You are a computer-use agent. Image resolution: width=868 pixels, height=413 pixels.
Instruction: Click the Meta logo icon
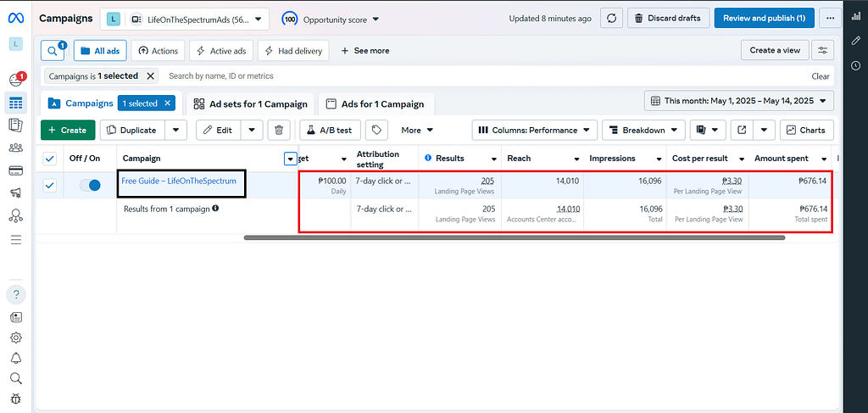[15, 19]
